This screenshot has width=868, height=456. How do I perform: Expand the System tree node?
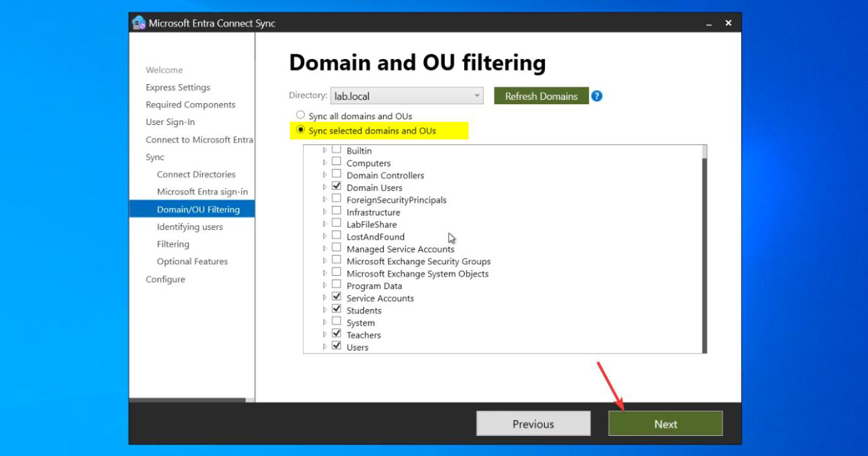pos(325,323)
